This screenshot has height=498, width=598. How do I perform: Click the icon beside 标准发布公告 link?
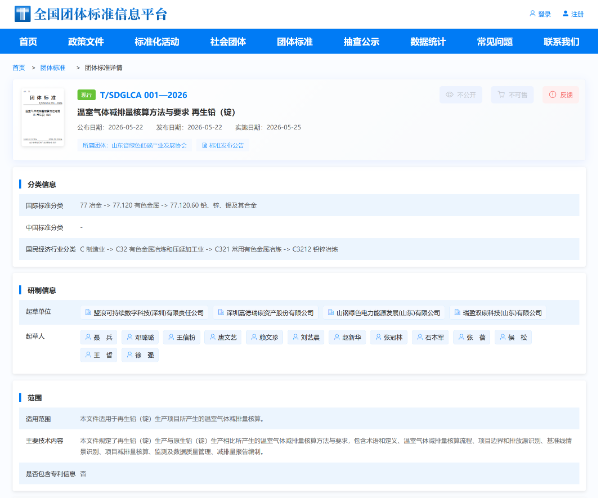pos(204,145)
